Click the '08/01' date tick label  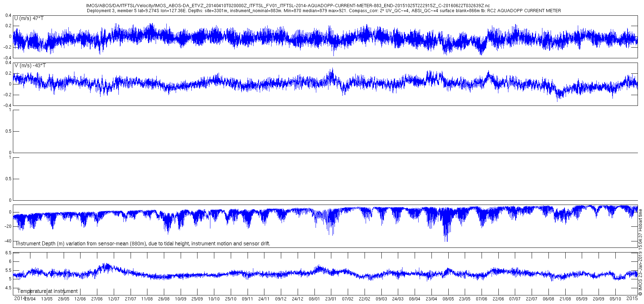314,299
